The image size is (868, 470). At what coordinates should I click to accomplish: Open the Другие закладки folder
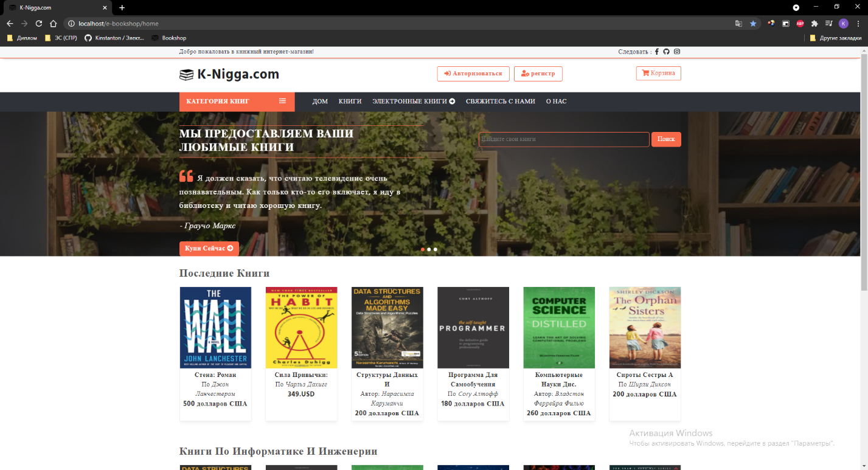[x=836, y=38]
